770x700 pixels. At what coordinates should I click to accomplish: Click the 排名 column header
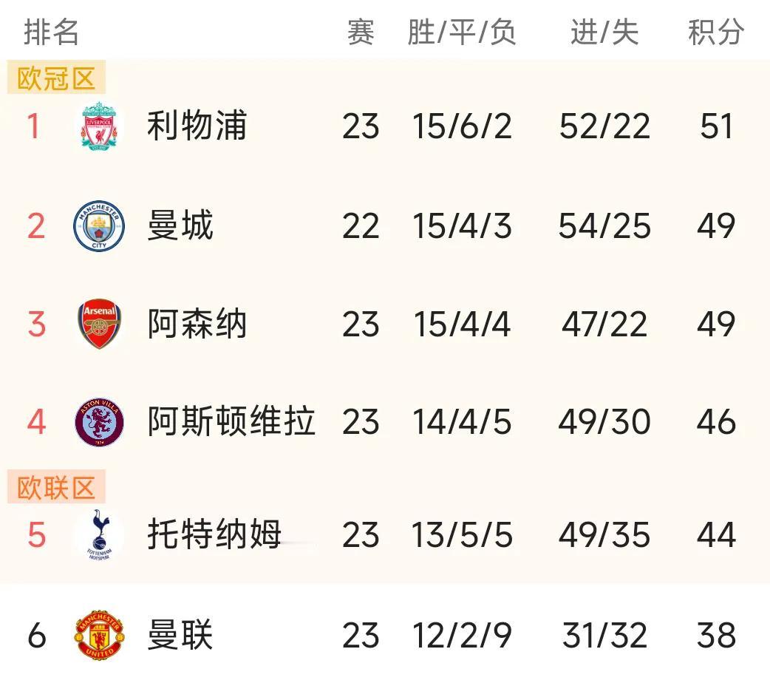point(51,33)
